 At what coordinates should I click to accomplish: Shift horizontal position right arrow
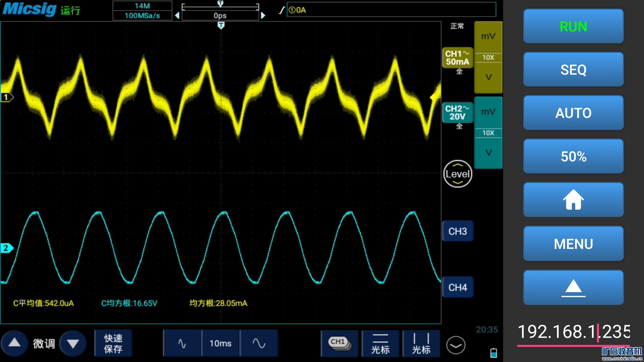263,16
